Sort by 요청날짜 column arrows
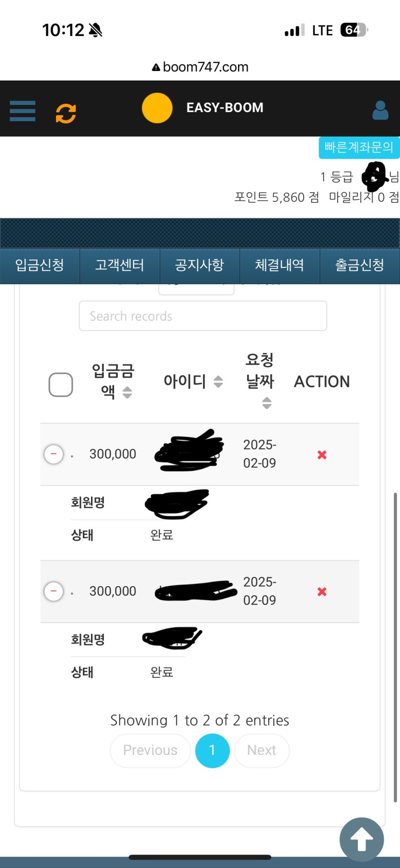The image size is (400, 868). click(x=267, y=403)
